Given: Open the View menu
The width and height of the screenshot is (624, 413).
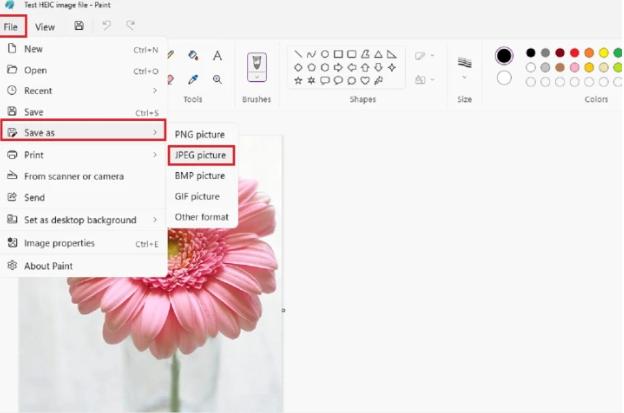Looking at the screenshot, I should tap(45, 27).
